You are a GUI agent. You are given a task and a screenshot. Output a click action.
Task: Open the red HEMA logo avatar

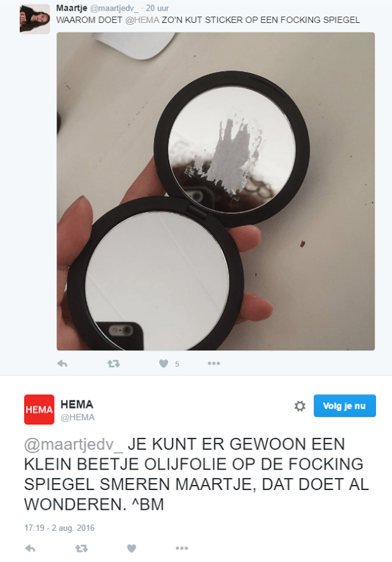pos(39,409)
